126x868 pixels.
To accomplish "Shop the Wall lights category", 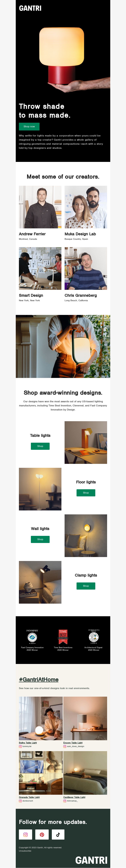I will (x=40, y=539).
